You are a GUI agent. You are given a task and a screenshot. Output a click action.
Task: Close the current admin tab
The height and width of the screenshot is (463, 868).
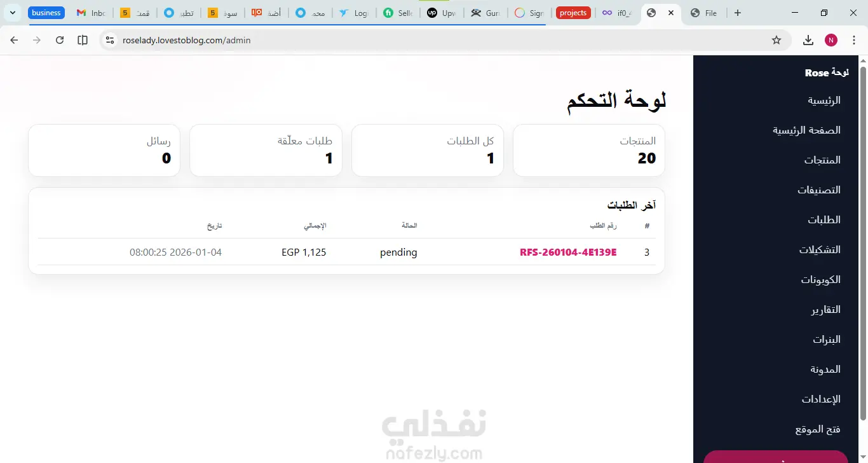(x=671, y=13)
